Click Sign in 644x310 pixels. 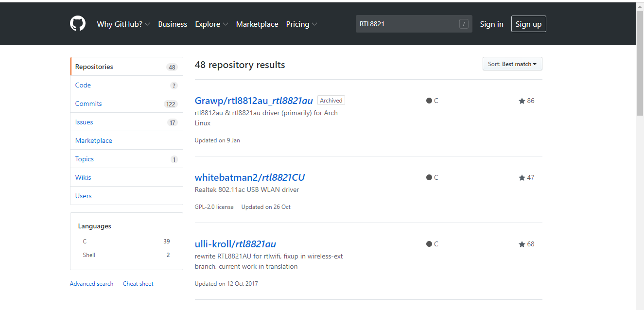[491, 24]
